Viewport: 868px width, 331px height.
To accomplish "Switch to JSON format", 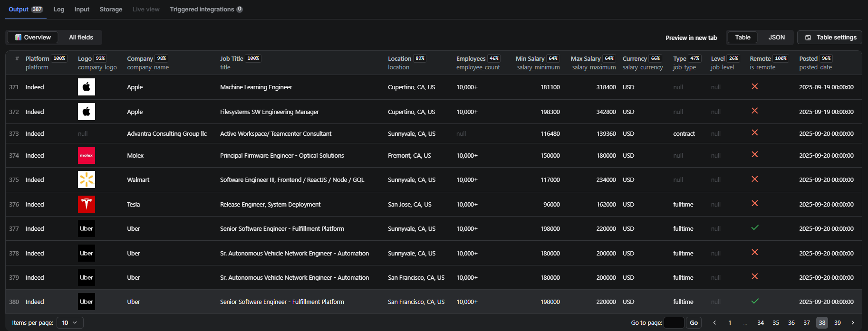I will (776, 38).
